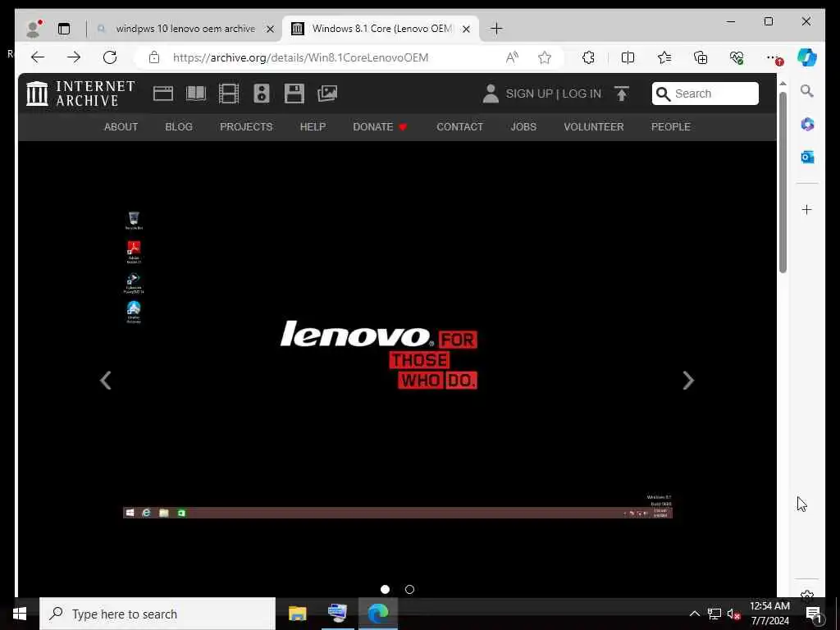Open the Microsoft 365 sidebar icon
The height and width of the screenshot is (630, 840).
pyautogui.click(x=807, y=125)
